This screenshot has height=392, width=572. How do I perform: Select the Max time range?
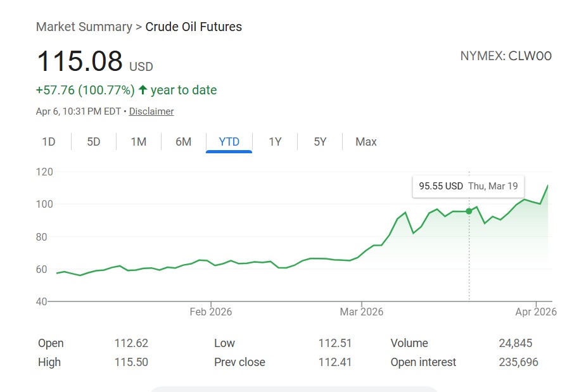[x=366, y=142]
